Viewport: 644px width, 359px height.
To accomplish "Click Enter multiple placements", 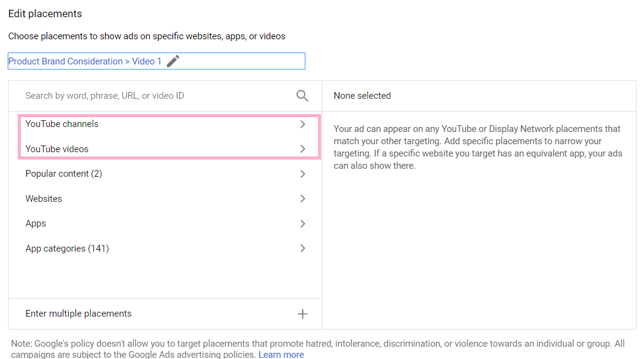I will 79,314.
